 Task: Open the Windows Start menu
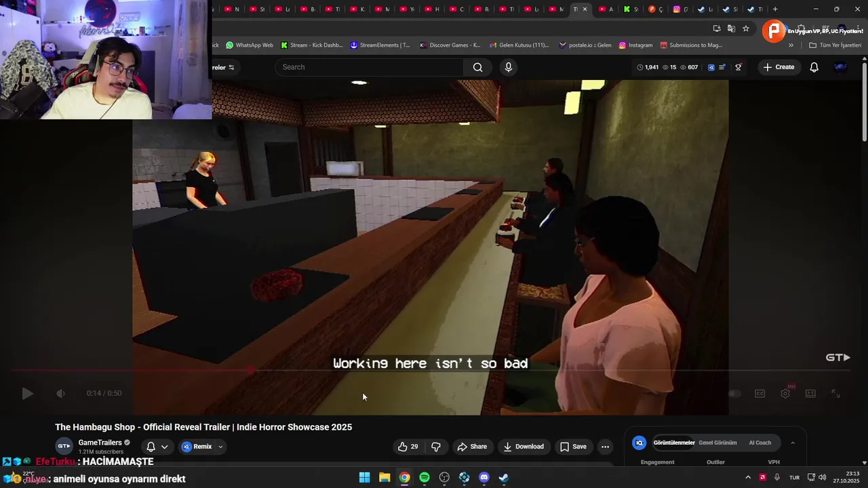point(364,477)
